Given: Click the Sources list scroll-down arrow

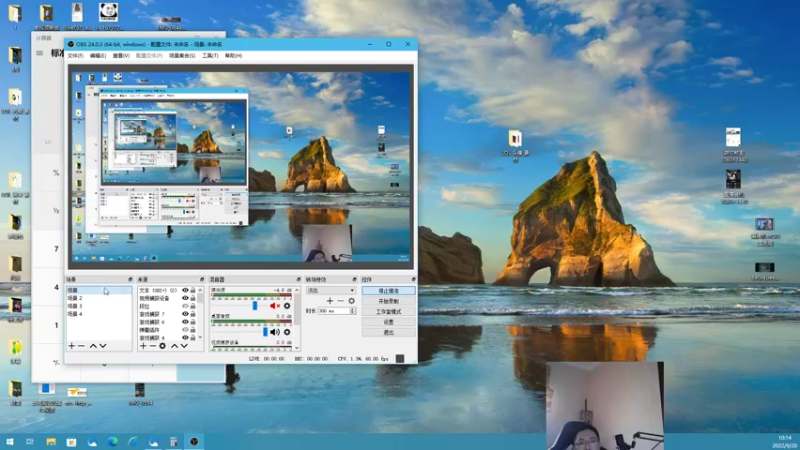Looking at the screenshot, I should pyautogui.click(x=200, y=337).
